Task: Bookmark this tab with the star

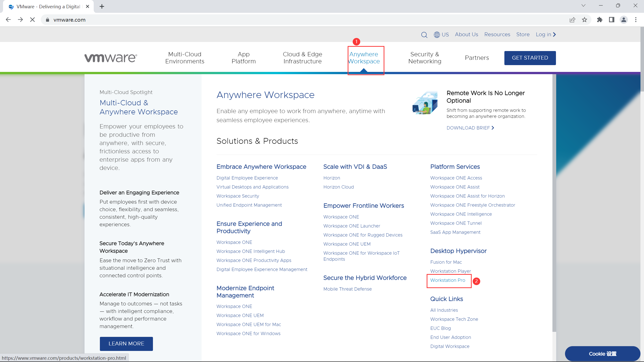Action: click(x=584, y=20)
